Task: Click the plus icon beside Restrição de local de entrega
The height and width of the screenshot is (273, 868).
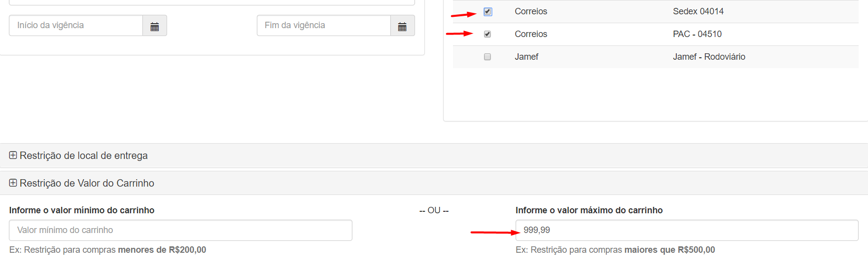Action: (13, 156)
